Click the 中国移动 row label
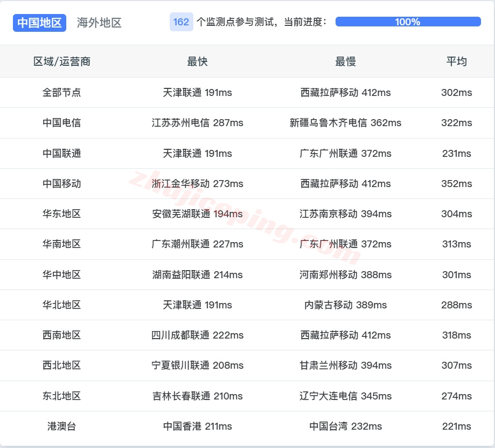The image size is (495, 448). [x=60, y=183]
